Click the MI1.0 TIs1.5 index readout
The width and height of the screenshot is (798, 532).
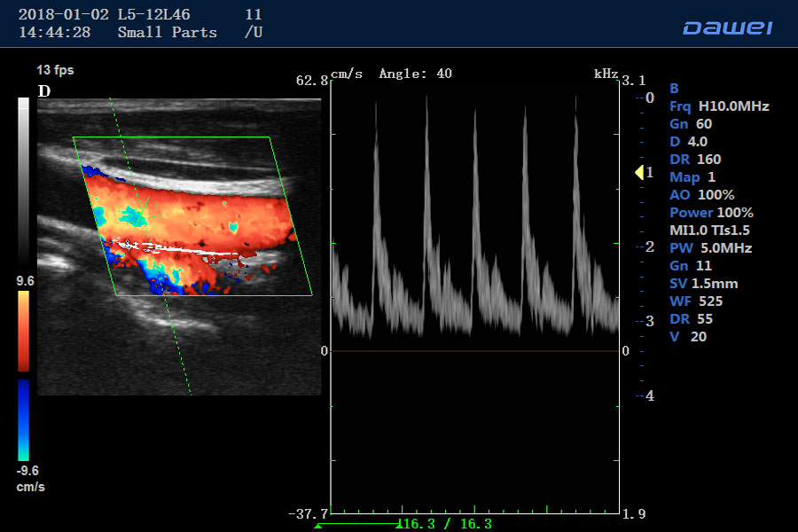pos(709,231)
